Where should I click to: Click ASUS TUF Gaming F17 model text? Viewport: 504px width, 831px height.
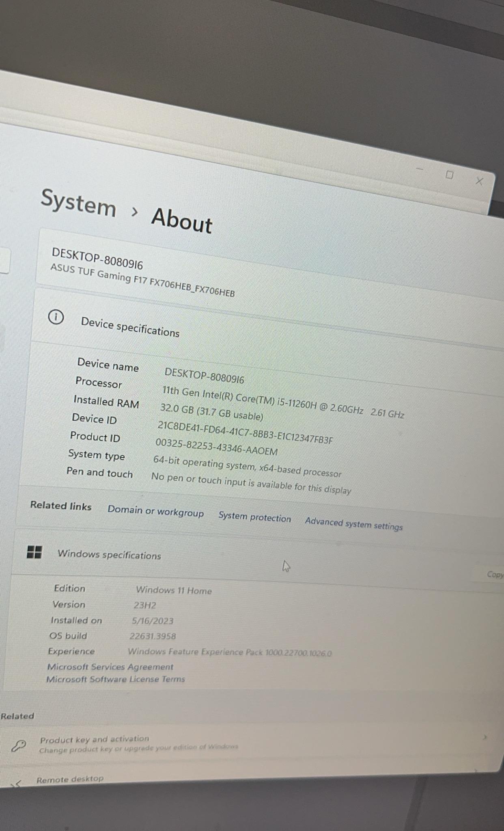pyautogui.click(x=142, y=280)
